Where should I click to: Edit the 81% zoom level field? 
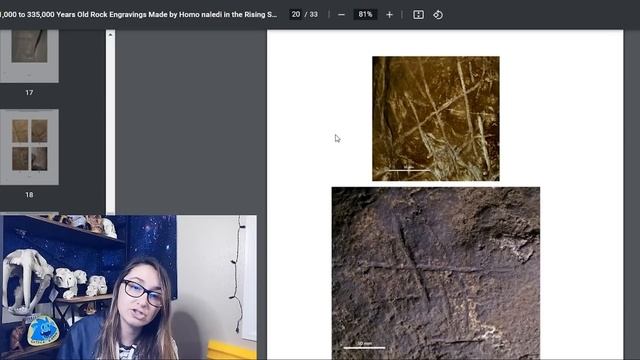[x=365, y=14]
